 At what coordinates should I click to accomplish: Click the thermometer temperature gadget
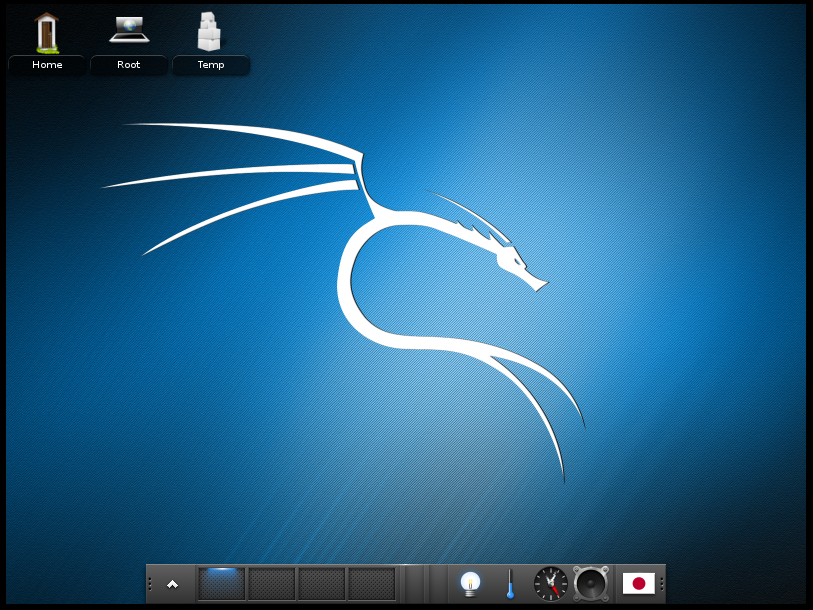click(510, 584)
